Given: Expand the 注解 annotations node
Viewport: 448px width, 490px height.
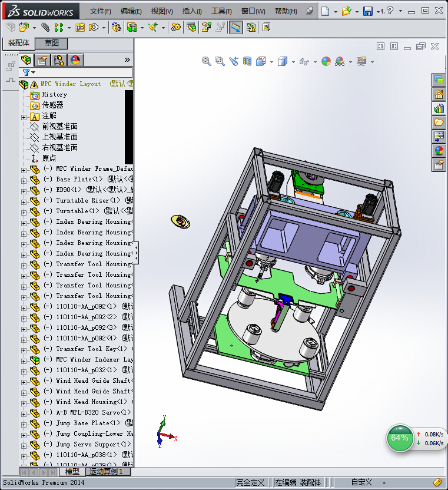Looking at the screenshot, I should [24, 118].
